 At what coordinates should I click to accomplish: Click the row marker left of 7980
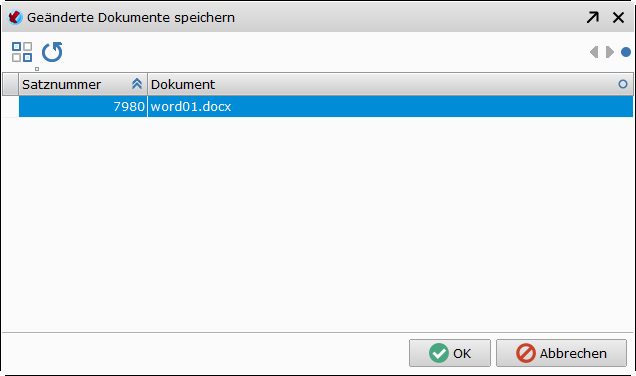pos(11,107)
